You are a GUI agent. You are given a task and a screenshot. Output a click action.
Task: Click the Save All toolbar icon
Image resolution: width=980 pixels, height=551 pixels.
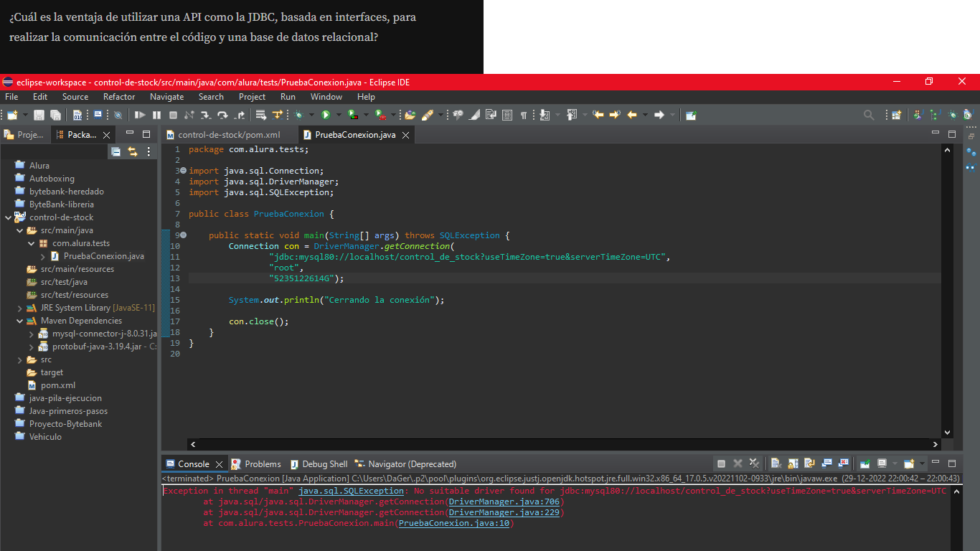[55, 115]
